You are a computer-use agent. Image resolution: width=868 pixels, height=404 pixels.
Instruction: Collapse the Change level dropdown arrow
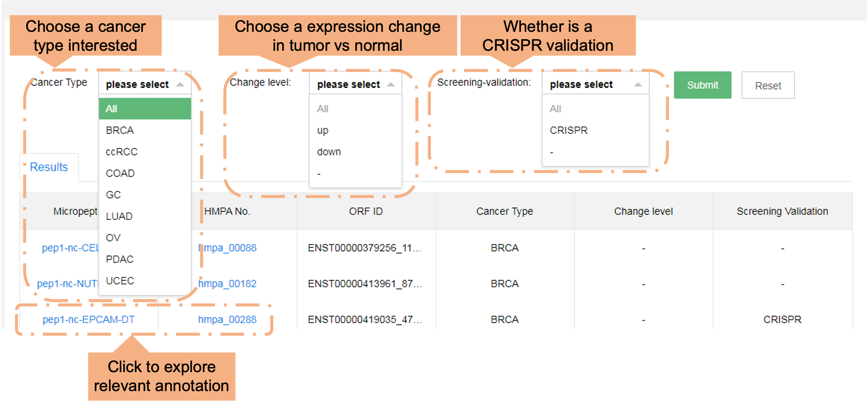[391, 84]
